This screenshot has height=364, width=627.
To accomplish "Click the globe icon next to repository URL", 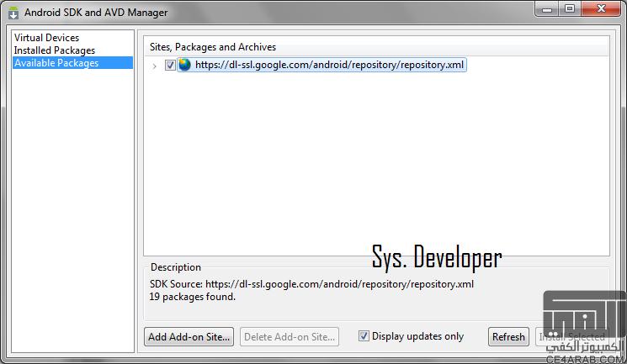I will point(184,65).
